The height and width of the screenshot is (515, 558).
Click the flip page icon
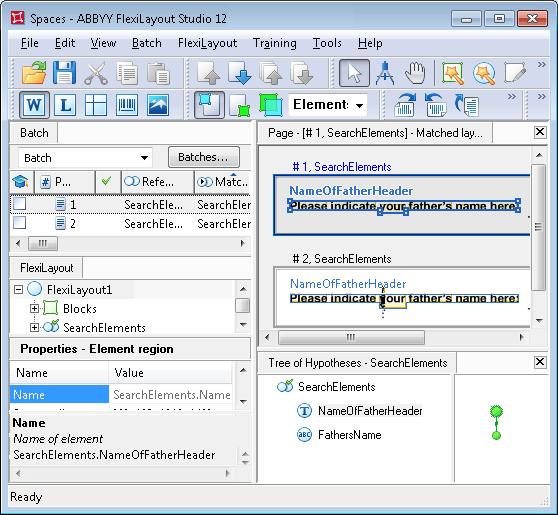click(x=467, y=105)
